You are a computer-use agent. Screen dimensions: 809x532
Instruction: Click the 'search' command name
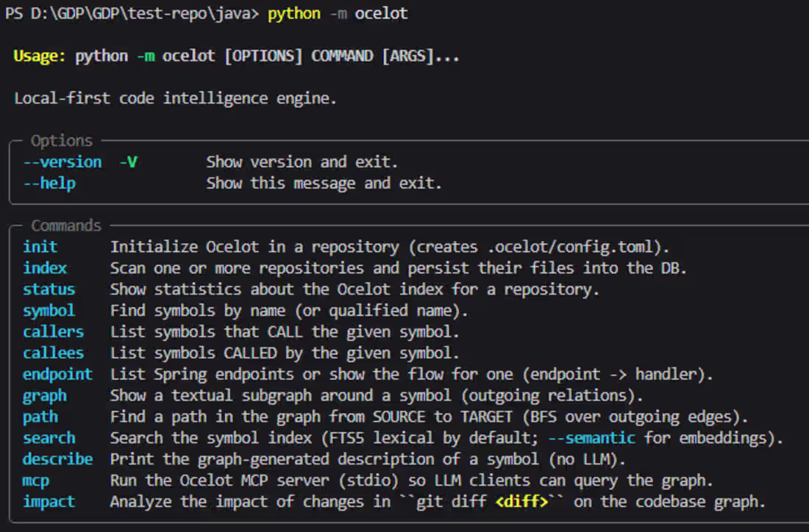point(49,438)
